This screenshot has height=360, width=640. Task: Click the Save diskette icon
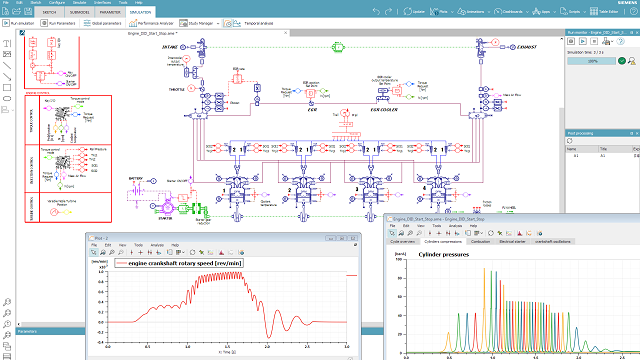coord(28,11)
